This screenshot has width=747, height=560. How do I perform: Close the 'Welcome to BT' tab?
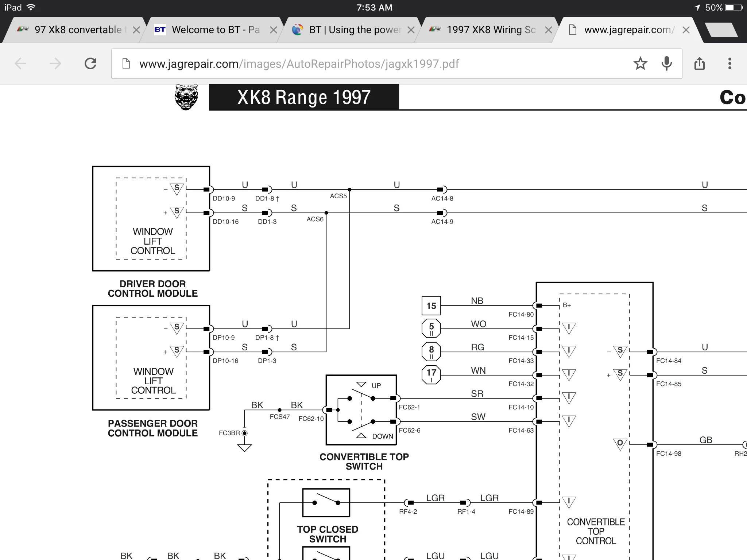coord(274,30)
